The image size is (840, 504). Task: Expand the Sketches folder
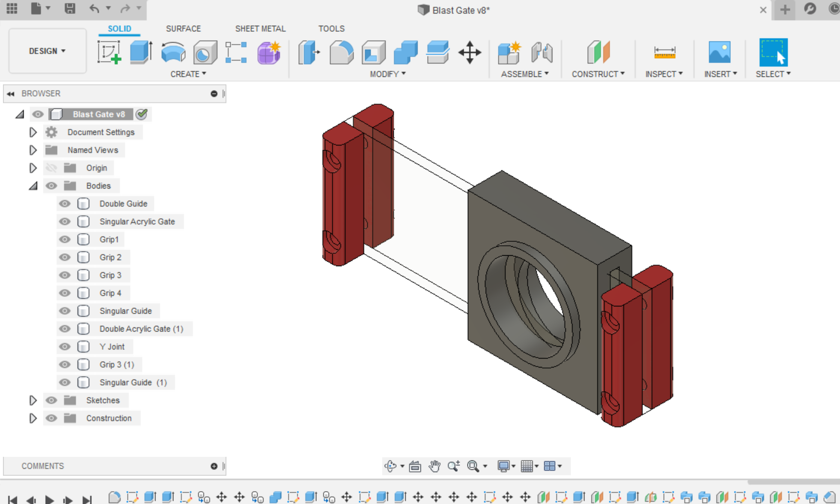[33, 400]
